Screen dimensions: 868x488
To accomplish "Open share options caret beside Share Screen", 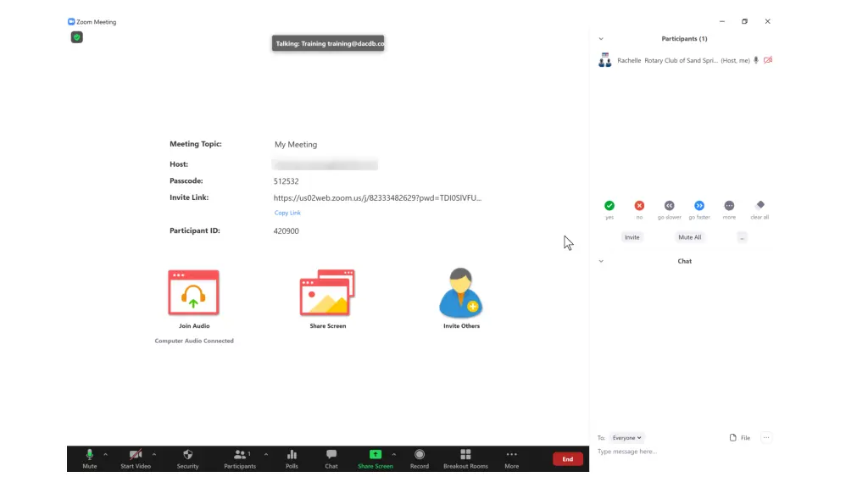I will (393, 454).
